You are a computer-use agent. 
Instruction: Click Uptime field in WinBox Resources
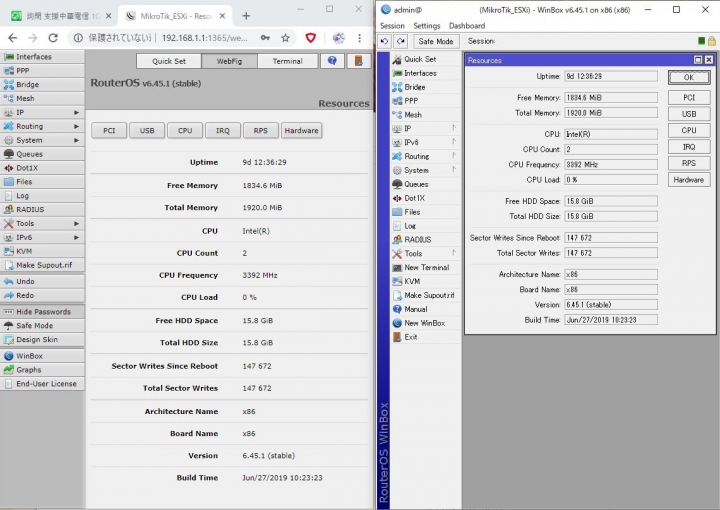point(611,76)
